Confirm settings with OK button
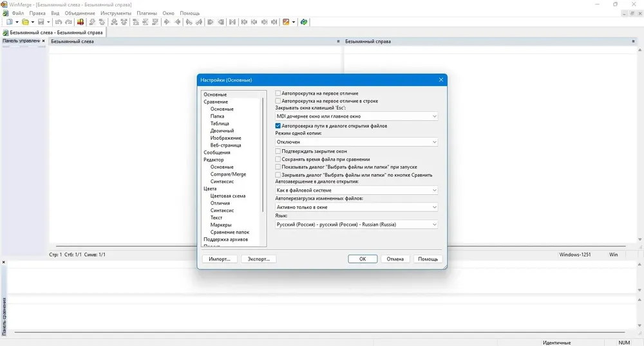644x346 pixels. click(x=362, y=259)
